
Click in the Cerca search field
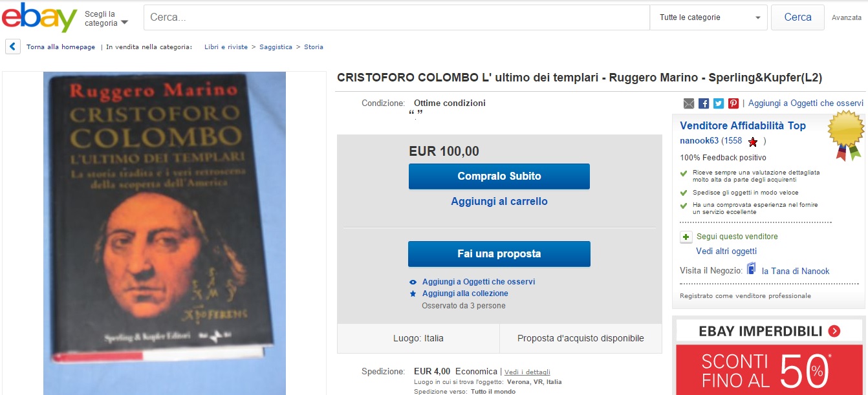[x=396, y=17]
